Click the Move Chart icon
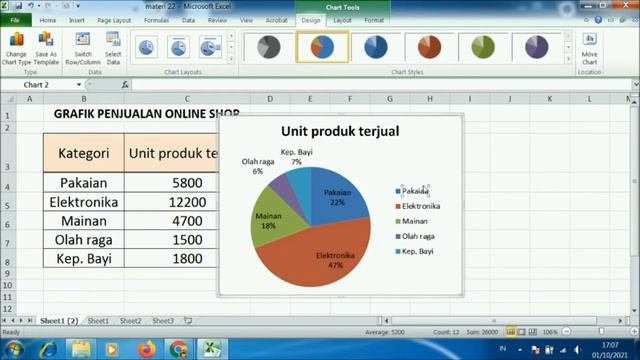The width and height of the screenshot is (640, 360). point(589,49)
